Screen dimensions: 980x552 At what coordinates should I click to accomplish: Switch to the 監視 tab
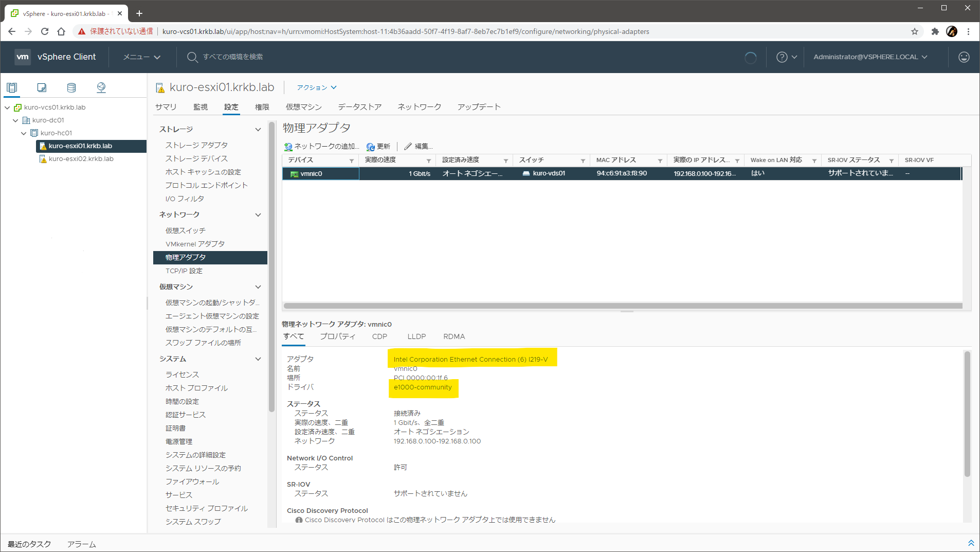(x=201, y=107)
